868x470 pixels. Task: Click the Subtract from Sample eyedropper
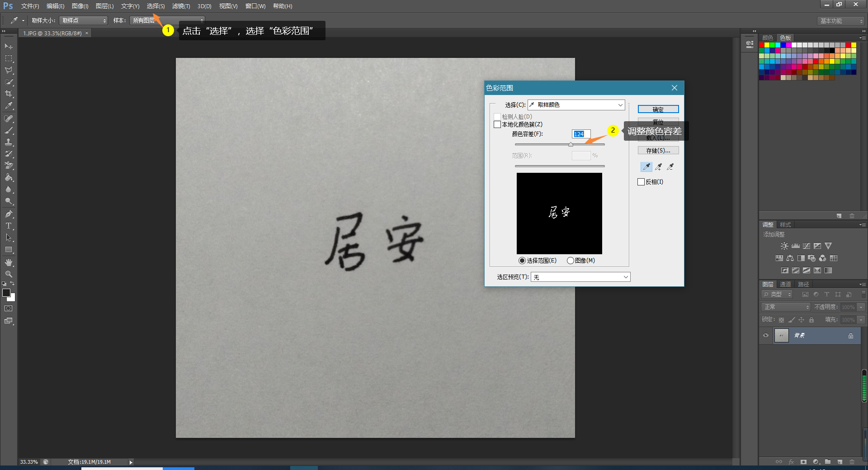(670, 167)
